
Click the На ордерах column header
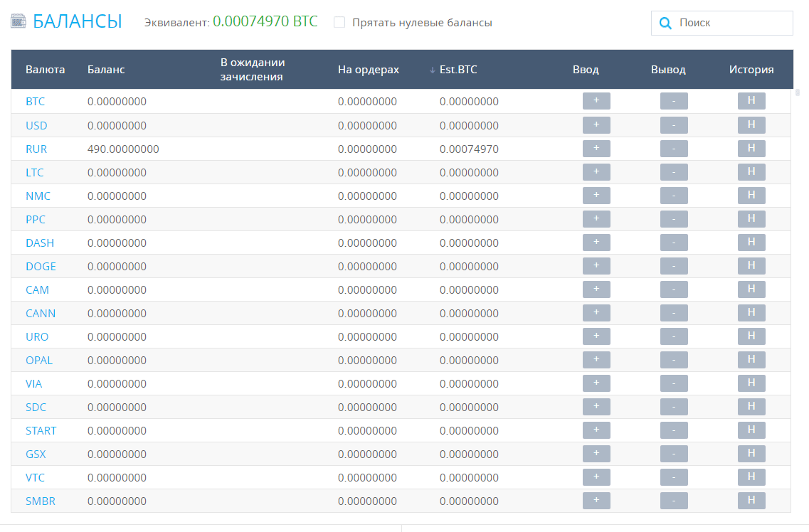tap(368, 70)
